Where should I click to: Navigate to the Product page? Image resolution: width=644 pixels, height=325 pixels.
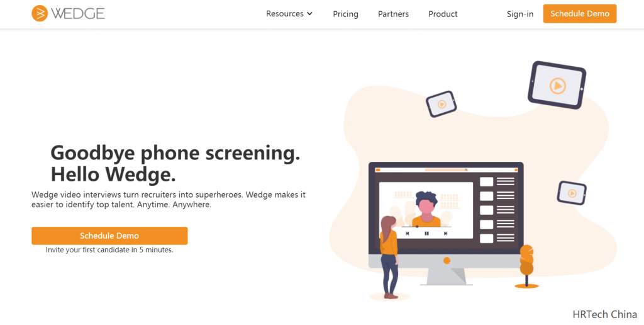pyautogui.click(x=443, y=14)
